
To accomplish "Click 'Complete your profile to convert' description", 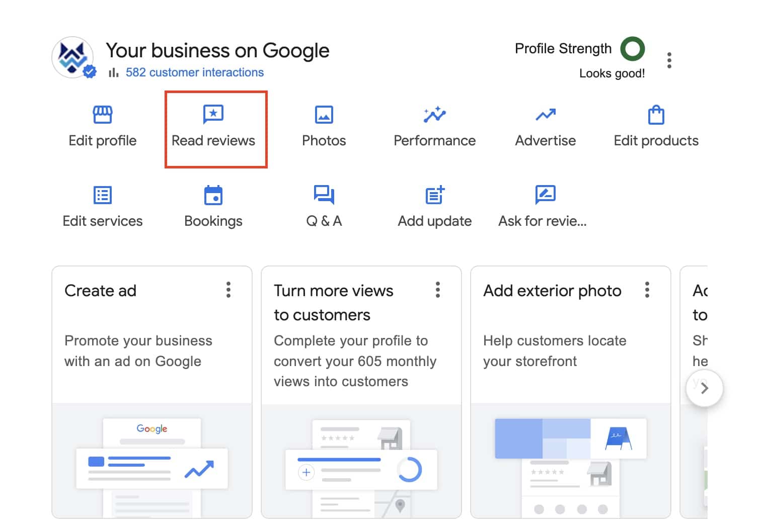I will click(x=355, y=361).
